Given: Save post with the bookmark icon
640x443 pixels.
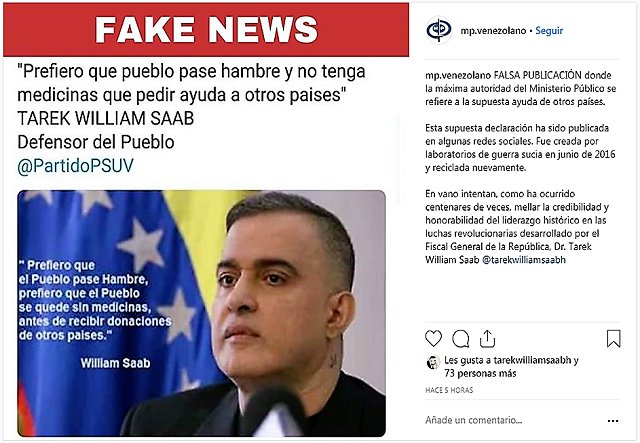Looking at the screenshot, I should tap(613, 339).
